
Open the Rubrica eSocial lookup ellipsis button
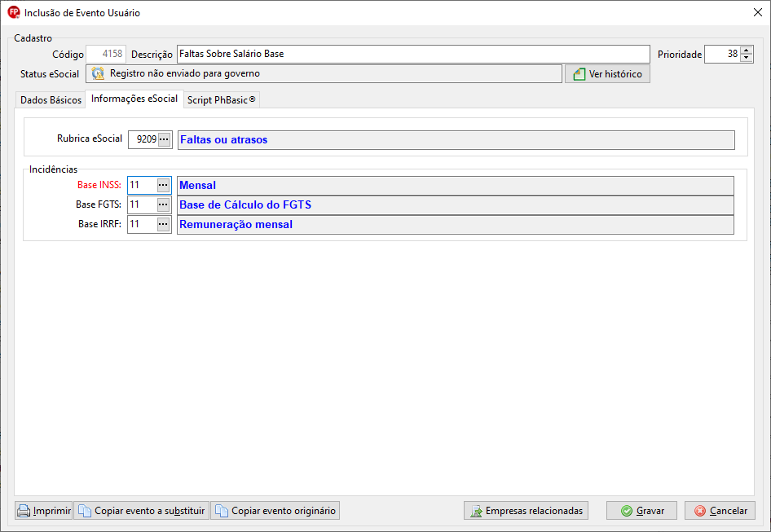165,139
